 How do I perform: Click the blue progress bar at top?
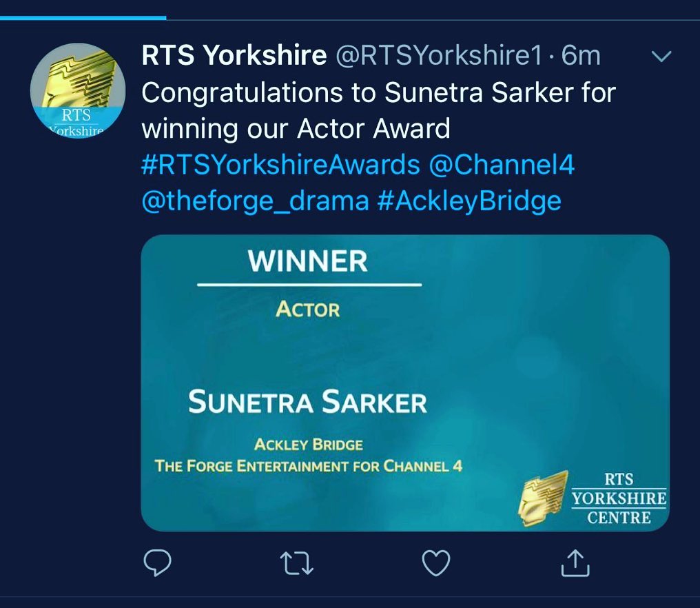83,17
